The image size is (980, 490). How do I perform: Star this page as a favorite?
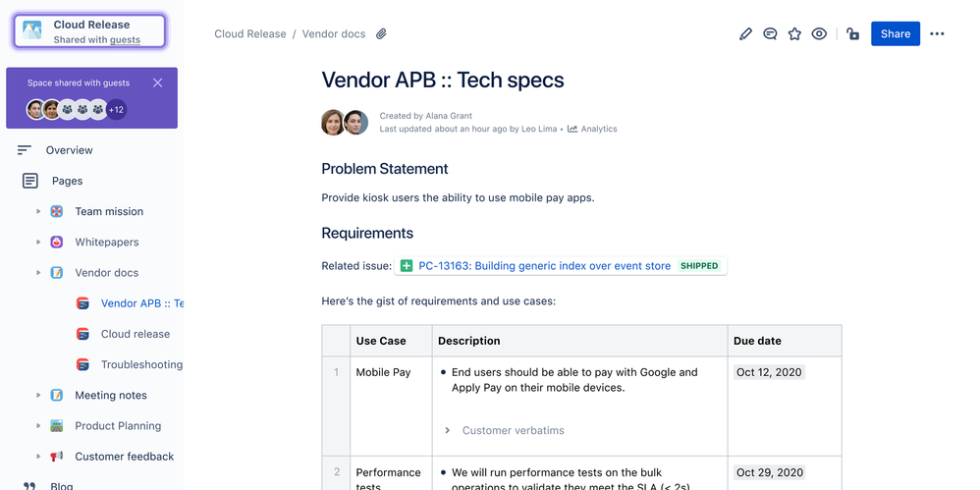coord(794,34)
